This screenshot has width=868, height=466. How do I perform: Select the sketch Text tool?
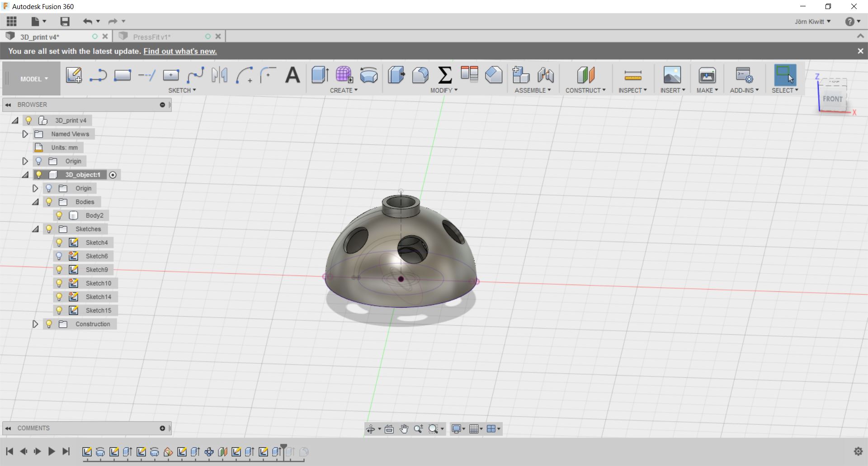click(x=292, y=75)
